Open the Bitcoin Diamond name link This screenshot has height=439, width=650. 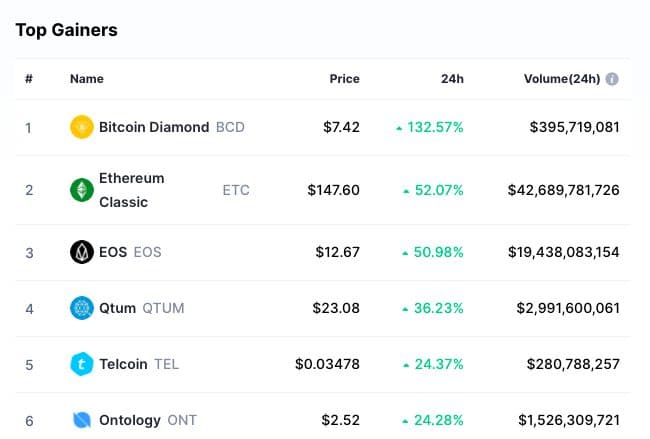[x=154, y=127]
